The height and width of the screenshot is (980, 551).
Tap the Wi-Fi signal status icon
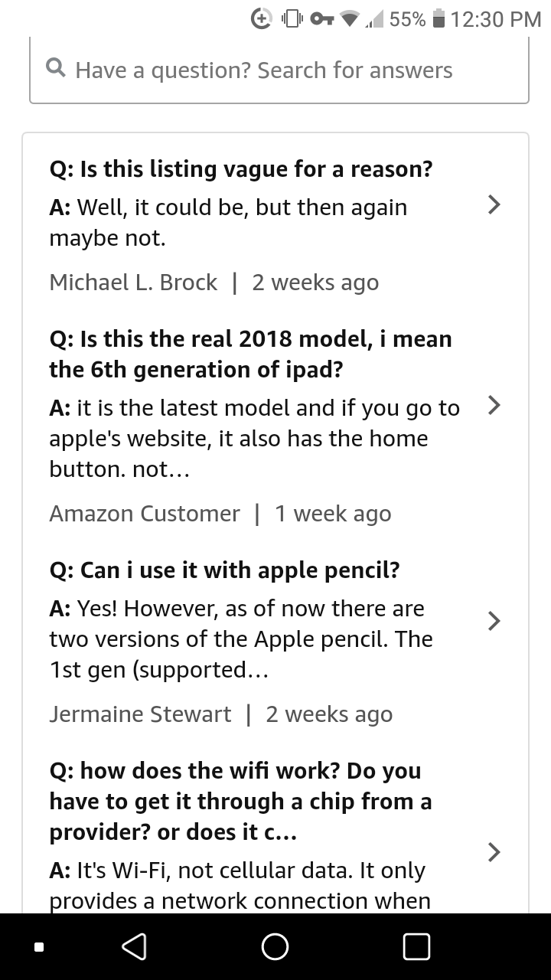(351, 19)
